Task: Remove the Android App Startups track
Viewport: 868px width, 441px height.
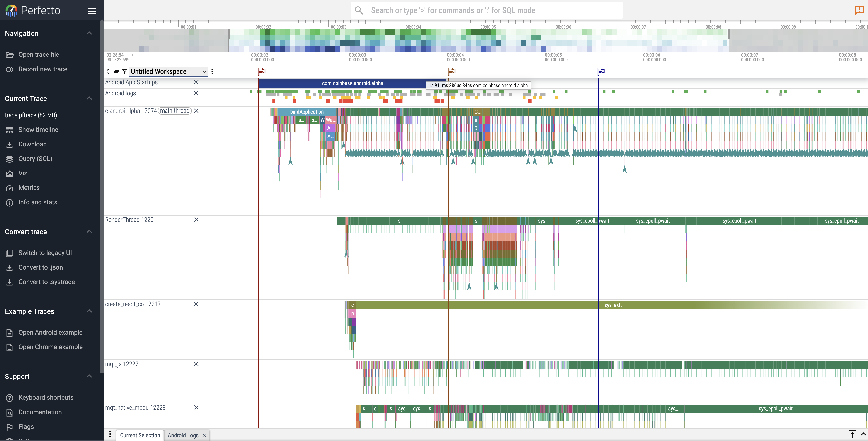Action: click(196, 82)
